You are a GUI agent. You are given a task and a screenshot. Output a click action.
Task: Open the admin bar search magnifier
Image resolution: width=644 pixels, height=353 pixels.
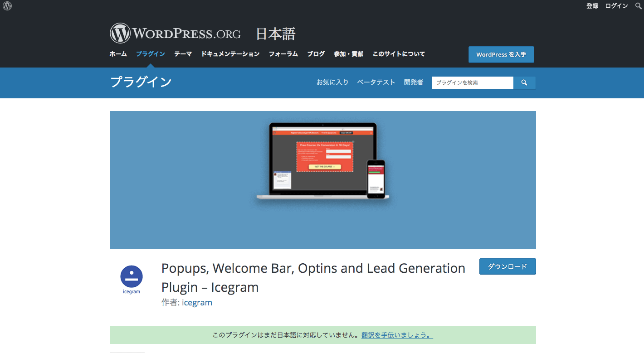[638, 6]
